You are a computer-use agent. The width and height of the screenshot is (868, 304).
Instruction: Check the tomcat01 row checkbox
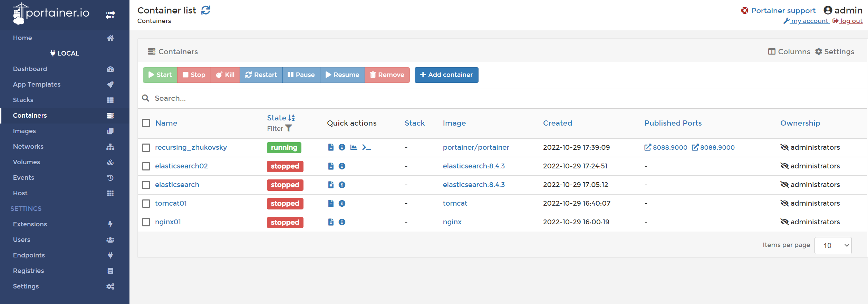coord(146,204)
